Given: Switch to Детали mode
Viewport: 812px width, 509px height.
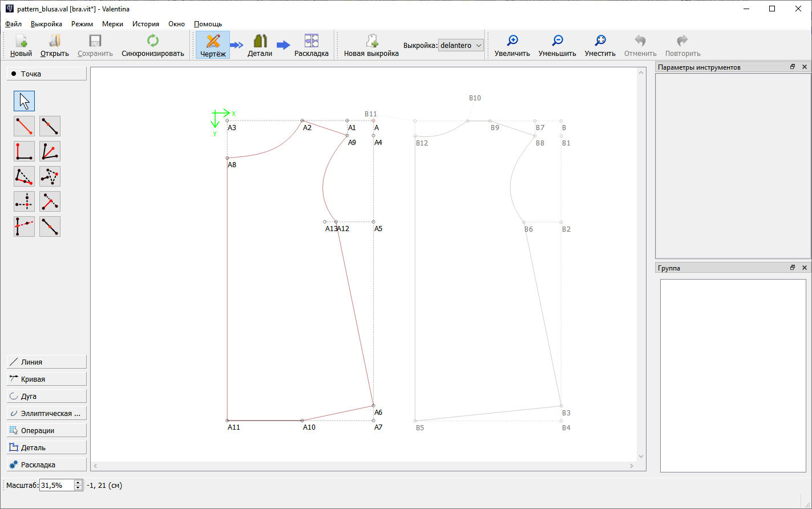Looking at the screenshot, I should click(x=260, y=46).
